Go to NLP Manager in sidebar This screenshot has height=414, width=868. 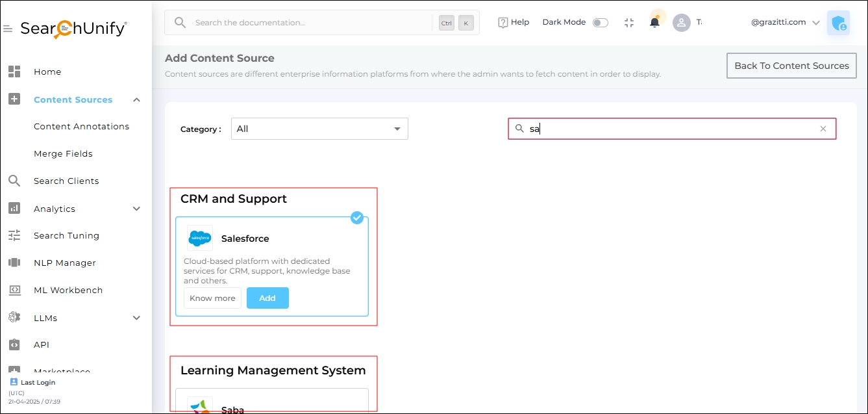click(64, 263)
